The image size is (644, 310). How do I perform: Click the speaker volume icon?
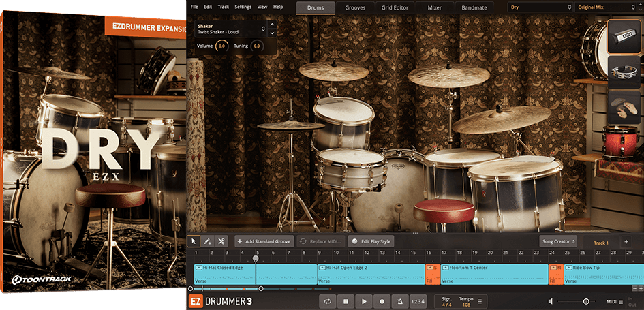[551, 301]
